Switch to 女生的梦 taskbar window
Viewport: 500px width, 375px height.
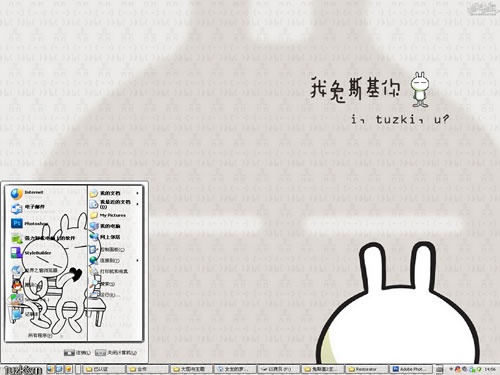click(x=235, y=369)
